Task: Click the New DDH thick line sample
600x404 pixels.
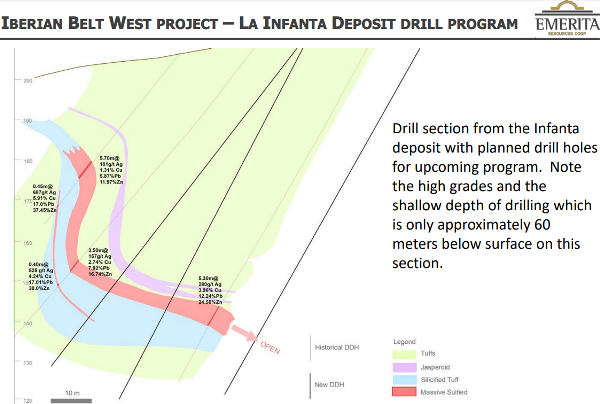Action: 310,386
